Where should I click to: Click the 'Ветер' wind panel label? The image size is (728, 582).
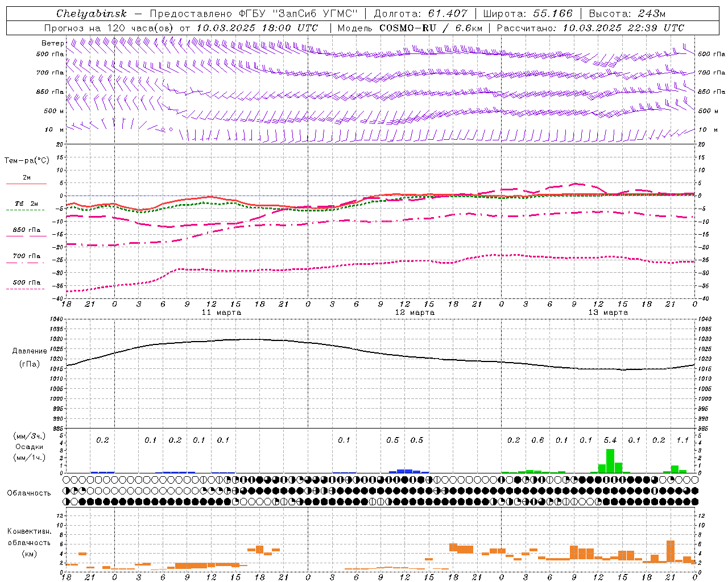tap(52, 43)
